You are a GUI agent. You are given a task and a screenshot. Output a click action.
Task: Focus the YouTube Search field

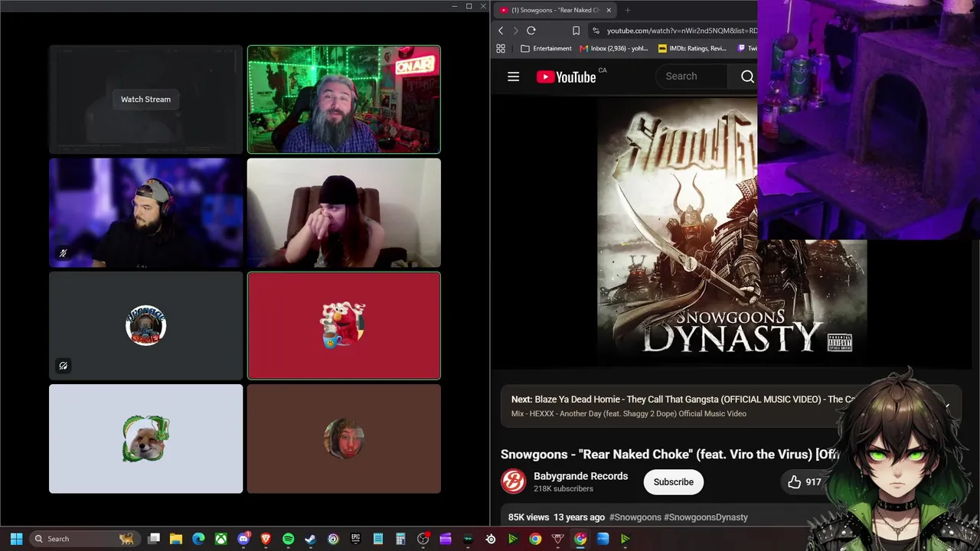point(693,77)
